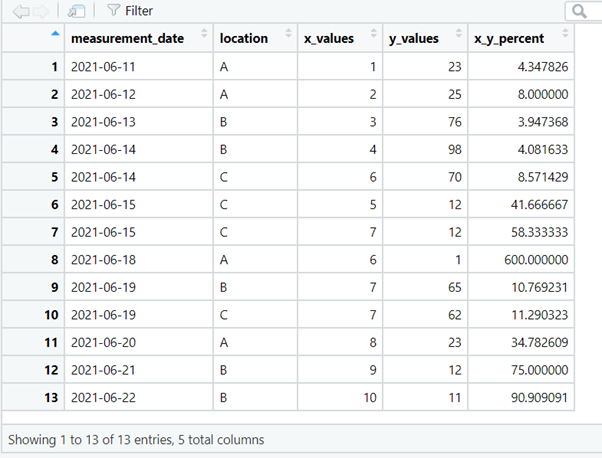Sort using location column arrows

tap(288, 38)
